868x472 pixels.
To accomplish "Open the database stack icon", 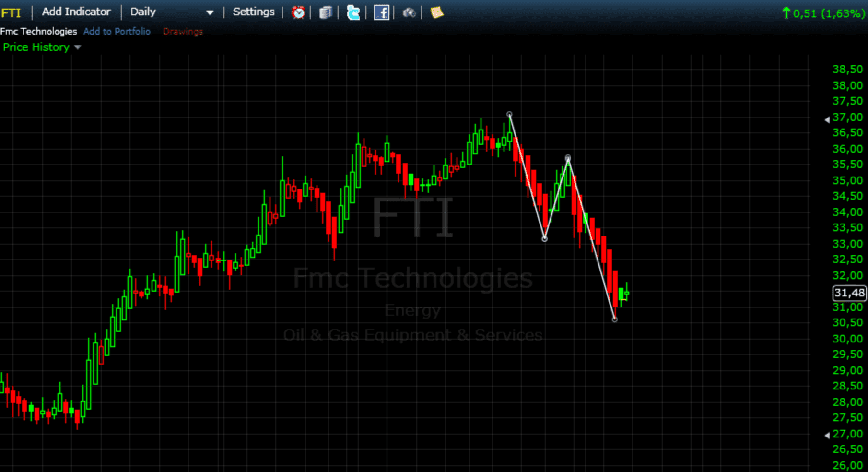I will 326,12.
